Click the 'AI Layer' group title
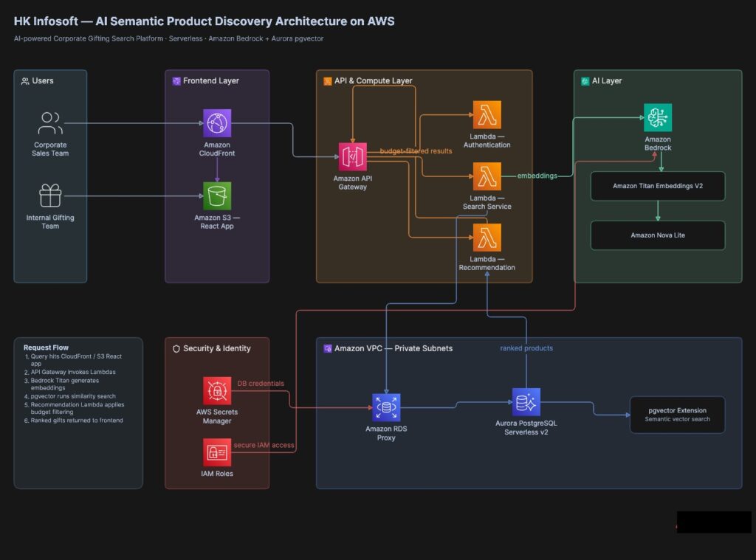Screen dimensions: 756x560 coord(607,81)
